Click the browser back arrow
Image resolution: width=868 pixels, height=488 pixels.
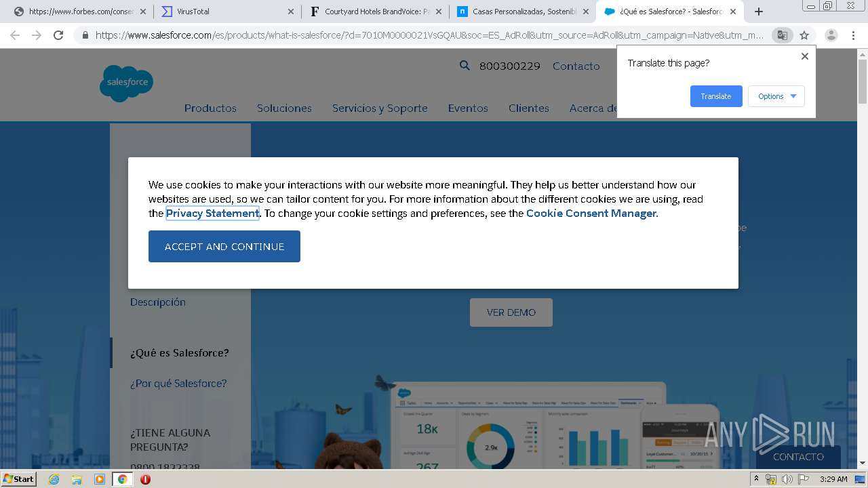click(x=15, y=35)
